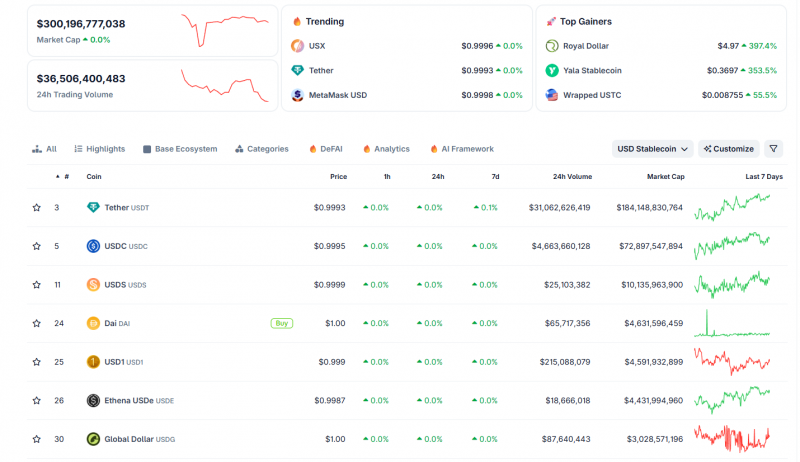Viewport: 800px width, 462px height.
Task: Click the Global Dollar coin icon
Action: (93, 439)
